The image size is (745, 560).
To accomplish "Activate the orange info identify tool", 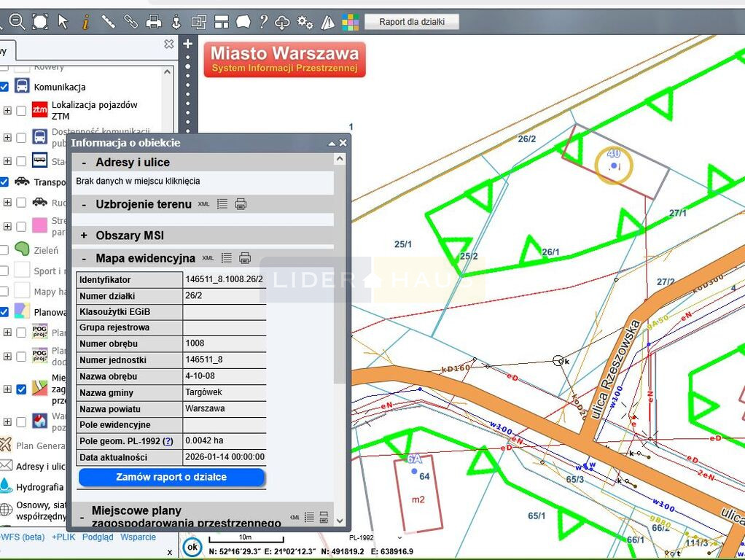I will (85, 22).
